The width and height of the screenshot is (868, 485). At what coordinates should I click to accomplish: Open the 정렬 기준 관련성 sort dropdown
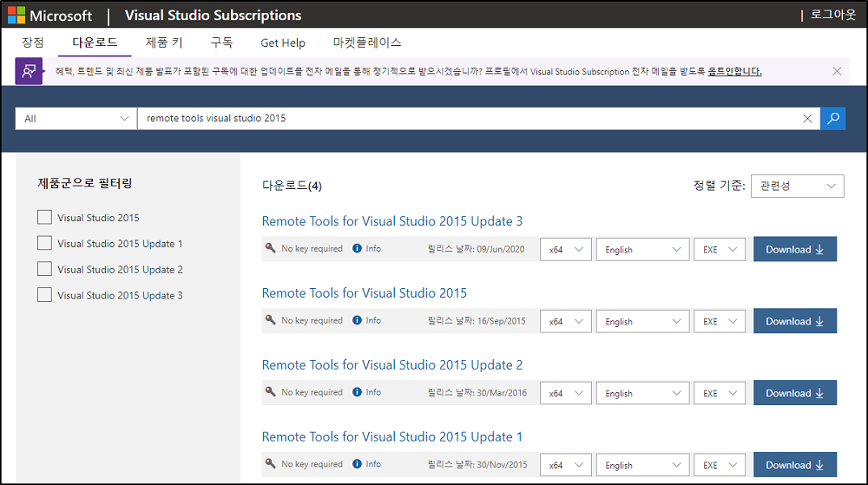797,186
